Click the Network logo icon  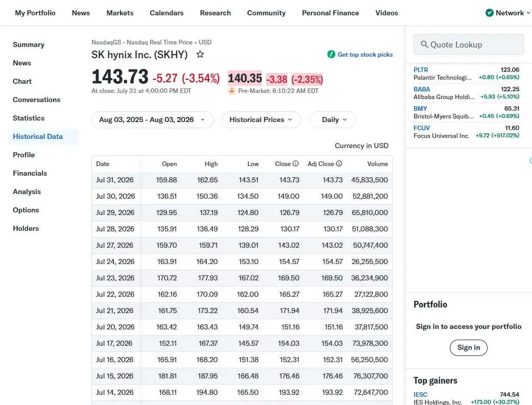click(x=489, y=13)
